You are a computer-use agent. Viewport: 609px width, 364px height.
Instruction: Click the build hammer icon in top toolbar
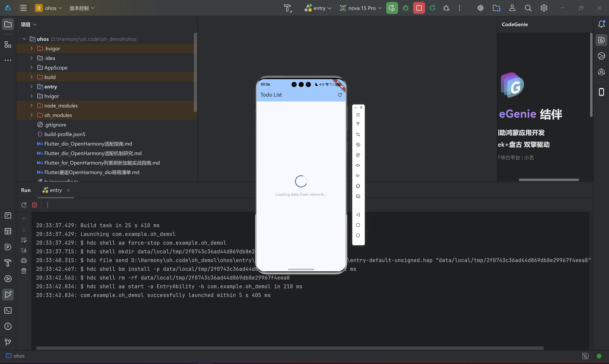point(287,8)
